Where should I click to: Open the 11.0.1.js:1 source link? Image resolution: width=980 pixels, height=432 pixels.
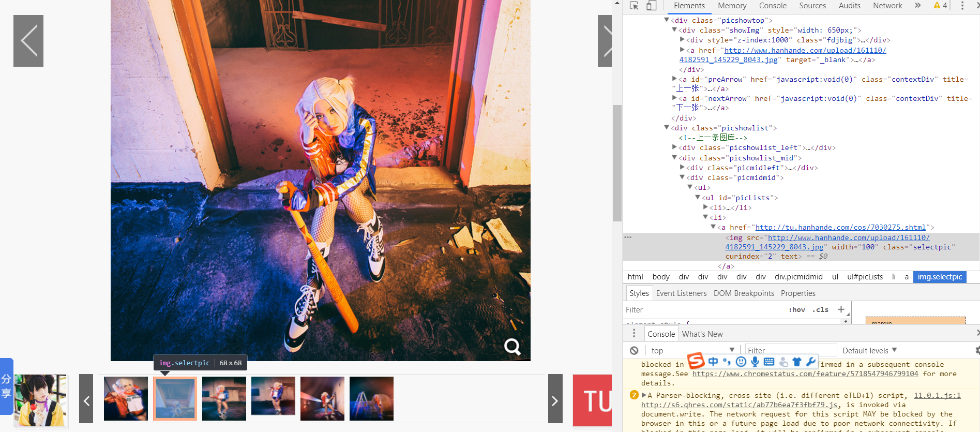[x=937, y=395]
